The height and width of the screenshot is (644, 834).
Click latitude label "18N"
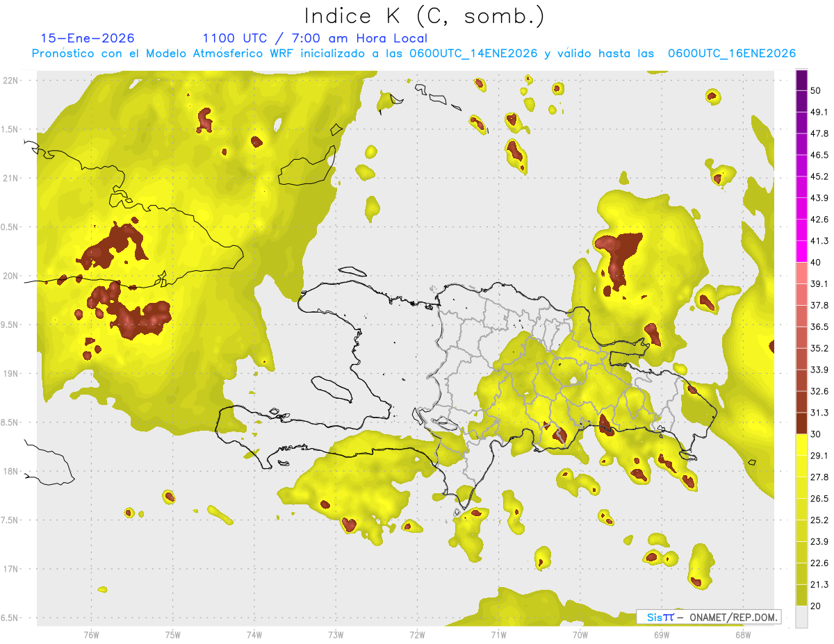point(10,472)
